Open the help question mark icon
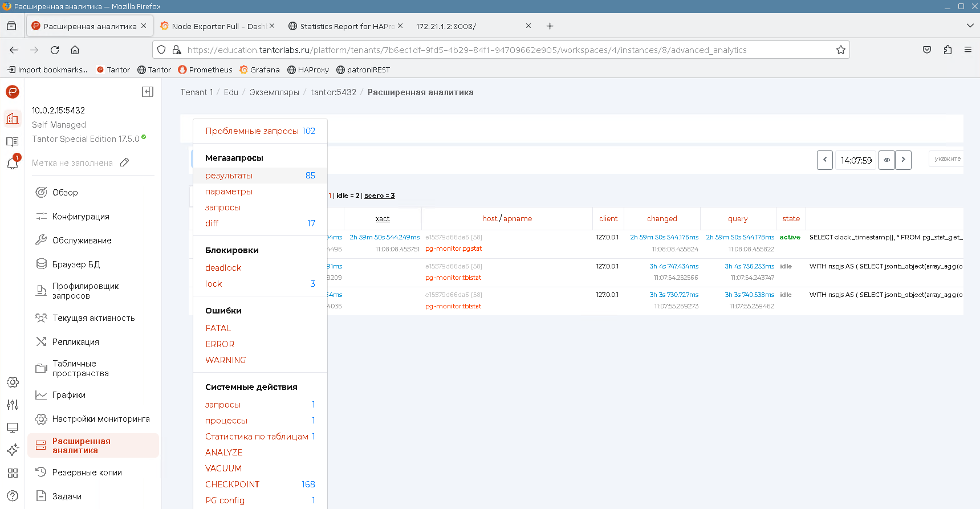 point(13,496)
